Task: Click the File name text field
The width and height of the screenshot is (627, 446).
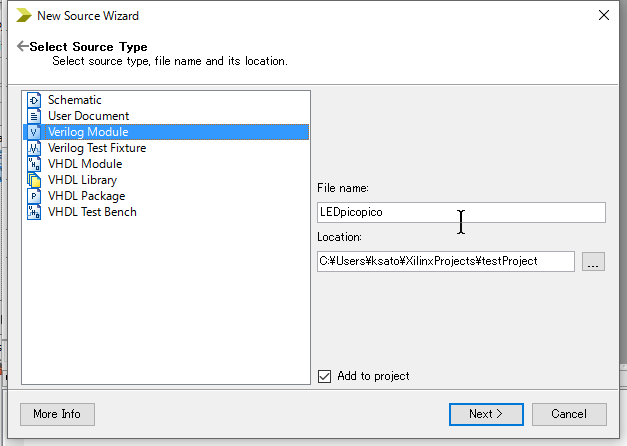Action: [461, 212]
